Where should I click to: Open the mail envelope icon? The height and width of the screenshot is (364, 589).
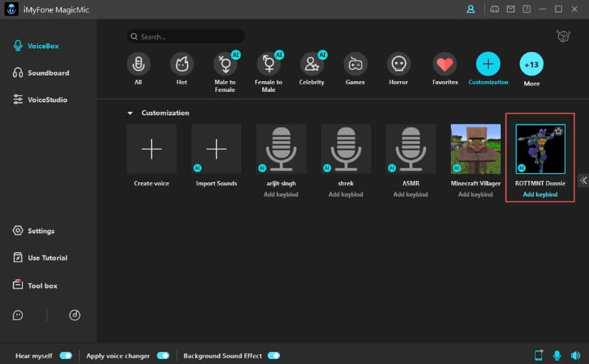511,9
